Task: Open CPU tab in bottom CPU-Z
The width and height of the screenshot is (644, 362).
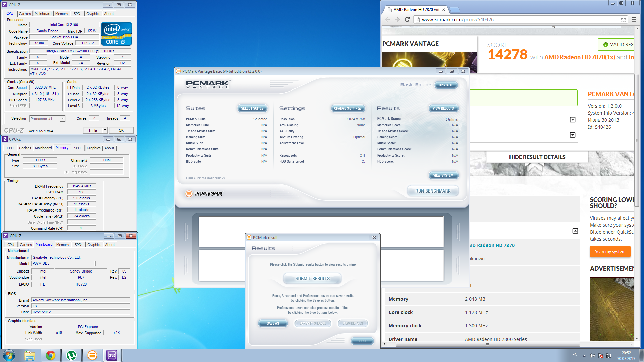Action: pos(11,245)
